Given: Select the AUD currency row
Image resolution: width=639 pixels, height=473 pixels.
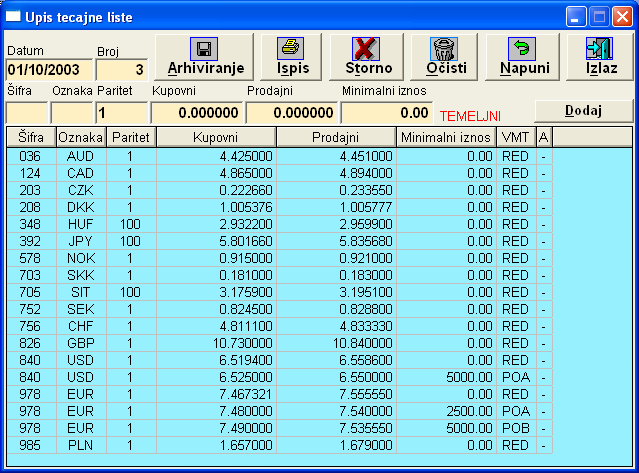Looking at the screenshot, I should point(80,157).
